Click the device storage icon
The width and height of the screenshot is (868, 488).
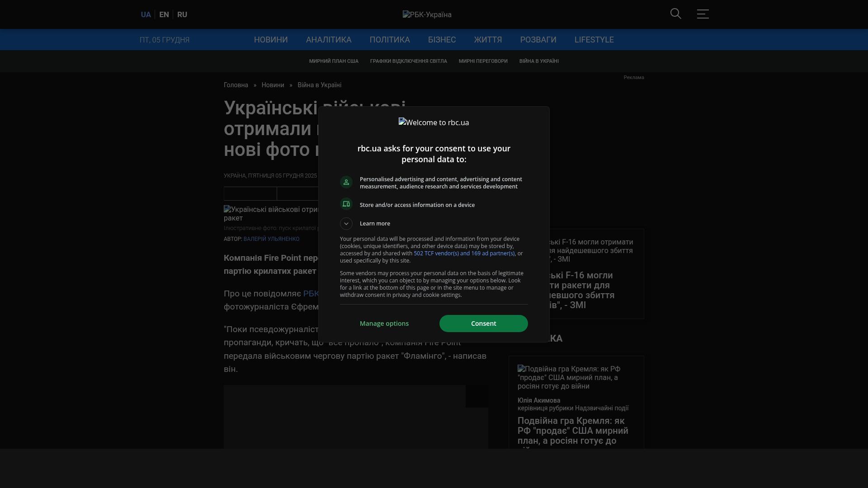pos(346,204)
